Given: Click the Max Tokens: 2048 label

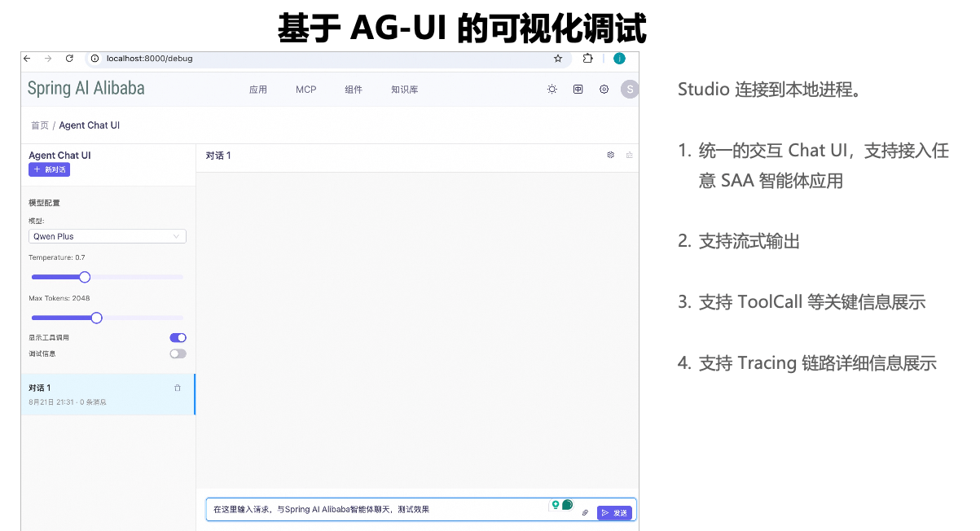Looking at the screenshot, I should coord(59,298).
